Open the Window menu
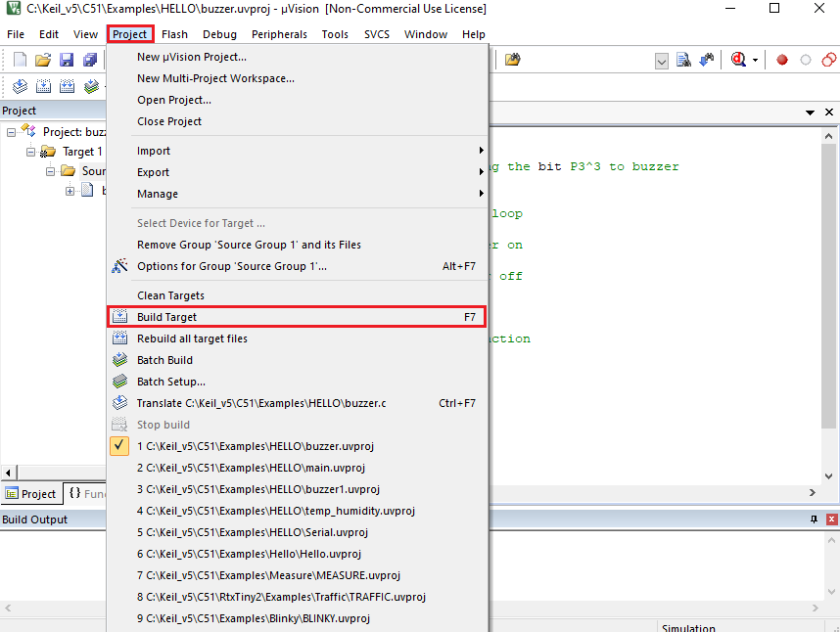 (x=426, y=34)
